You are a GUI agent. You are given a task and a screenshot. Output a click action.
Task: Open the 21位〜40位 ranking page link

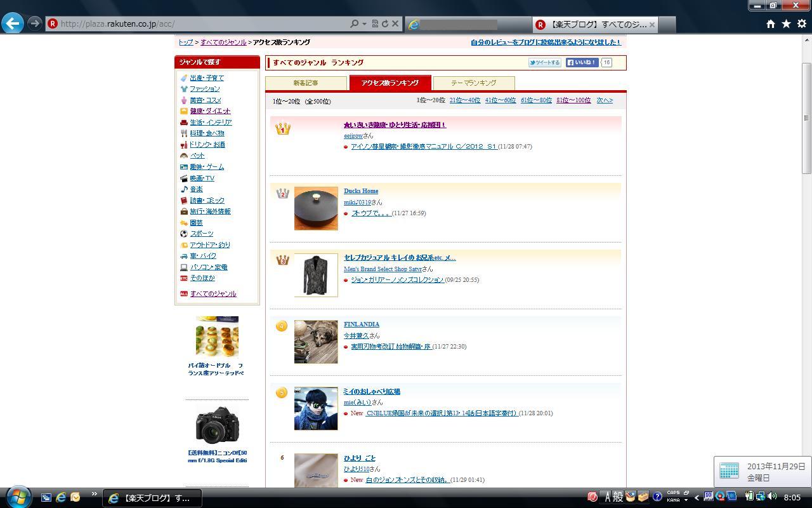click(x=464, y=100)
